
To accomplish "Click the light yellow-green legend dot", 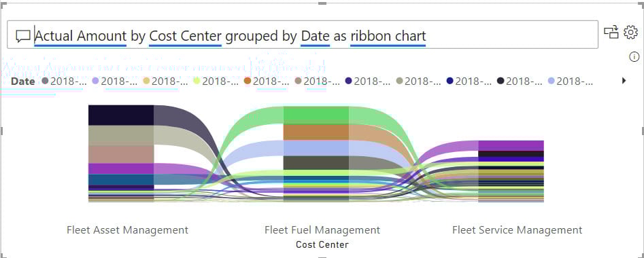I will (x=197, y=81).
